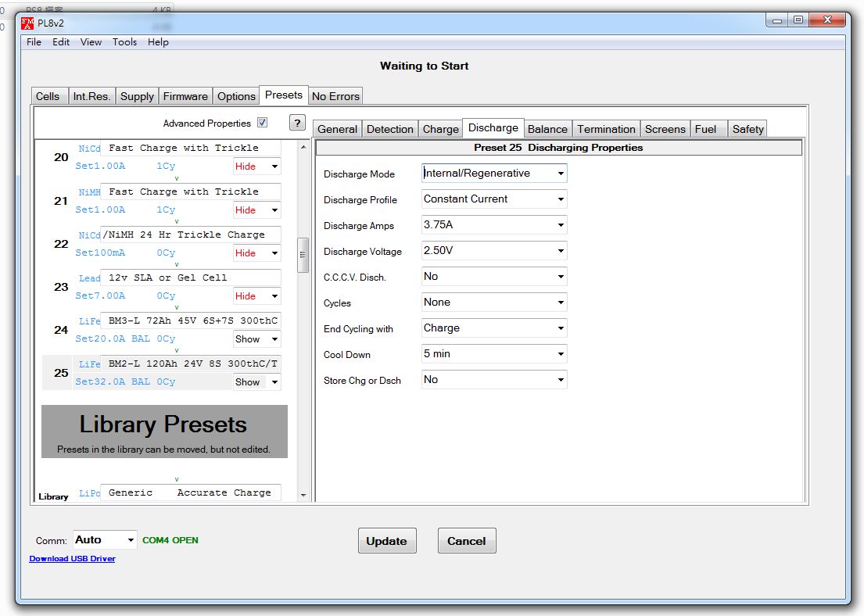Click the PL8v2 application icon in title bar
The width and height of the screenshot is (864, 616).
point(27,23)
